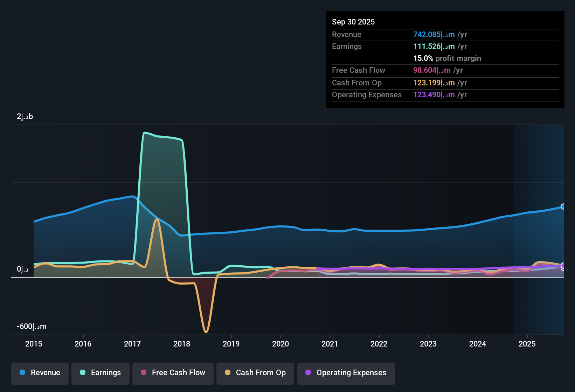The height and width of the screenshot is (392, 575).
Task: Toggle the Free Cash Flow legend button
Action: [x=173, y=373]
